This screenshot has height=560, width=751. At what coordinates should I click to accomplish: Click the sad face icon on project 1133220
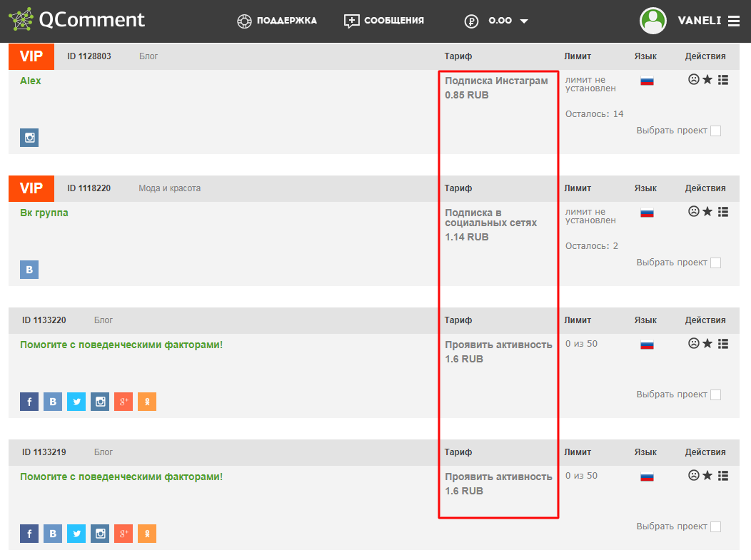click(693, 343)
